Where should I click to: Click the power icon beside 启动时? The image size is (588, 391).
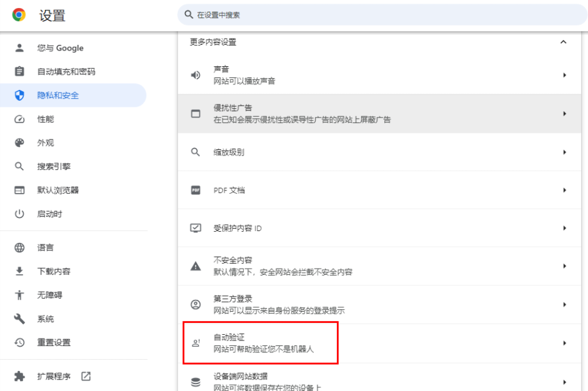click(19, 214)
